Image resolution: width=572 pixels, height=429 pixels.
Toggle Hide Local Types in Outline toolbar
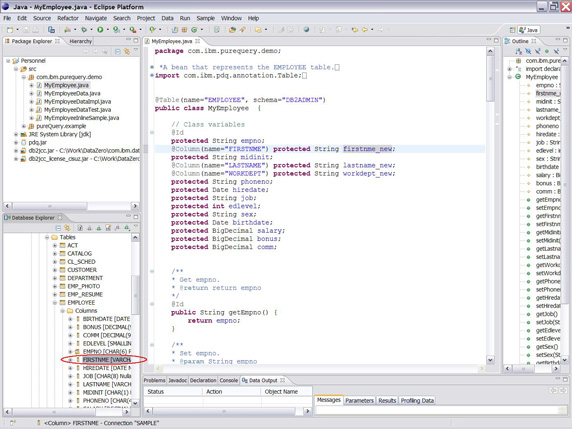click(556, 51)
